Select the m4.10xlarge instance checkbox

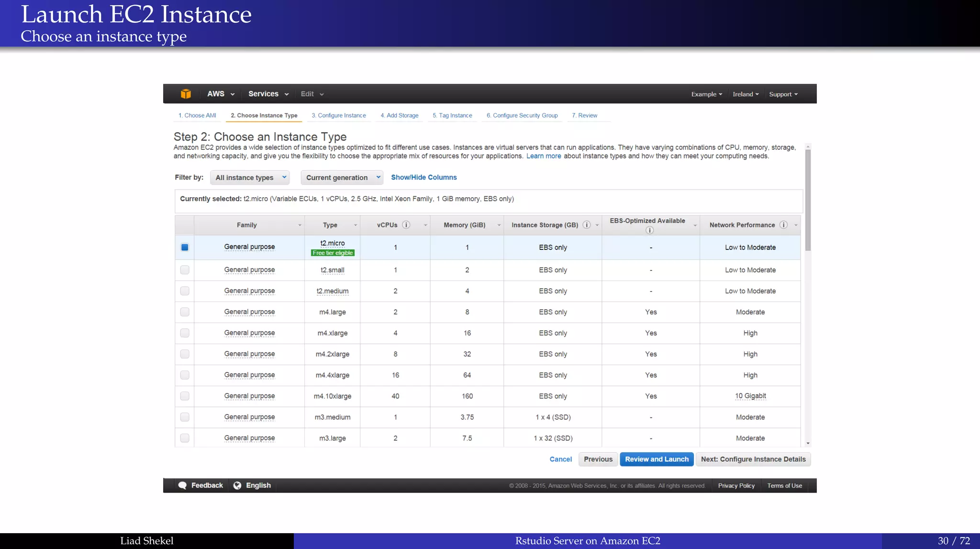185,396
